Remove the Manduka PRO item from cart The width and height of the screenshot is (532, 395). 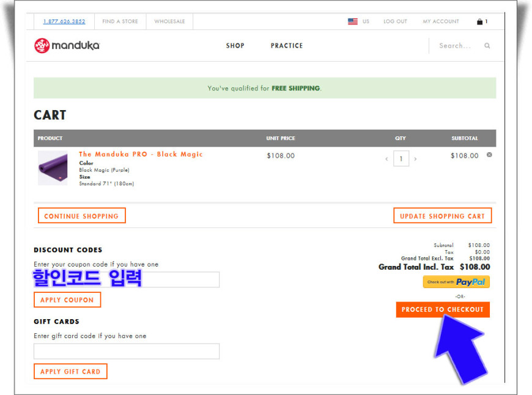click(489, 155)
